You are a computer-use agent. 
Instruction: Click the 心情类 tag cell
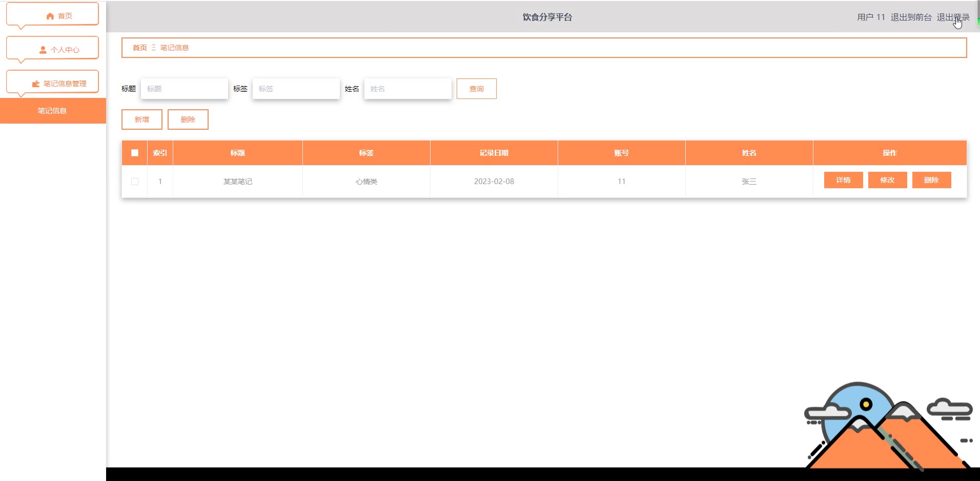366,182
